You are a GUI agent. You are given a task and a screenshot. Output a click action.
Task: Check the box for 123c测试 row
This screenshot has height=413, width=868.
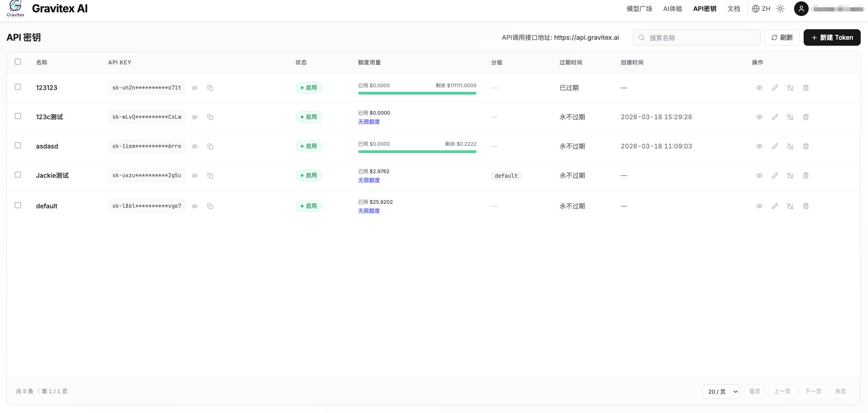pos(18,116)
